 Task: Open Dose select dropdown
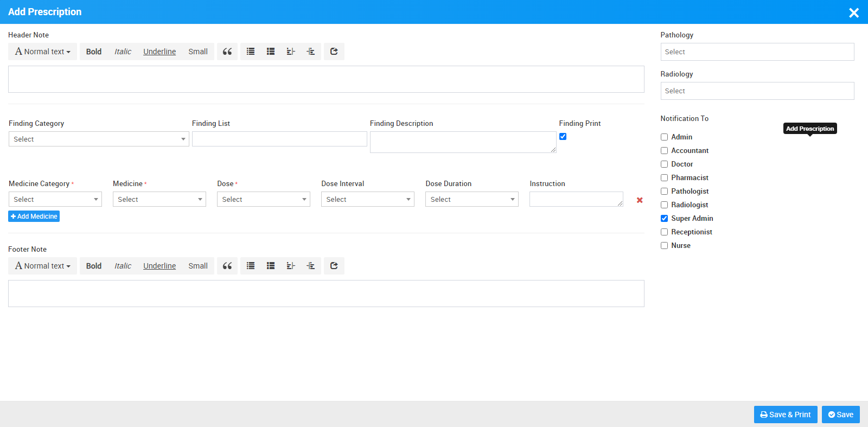click(x=264, y=199)
